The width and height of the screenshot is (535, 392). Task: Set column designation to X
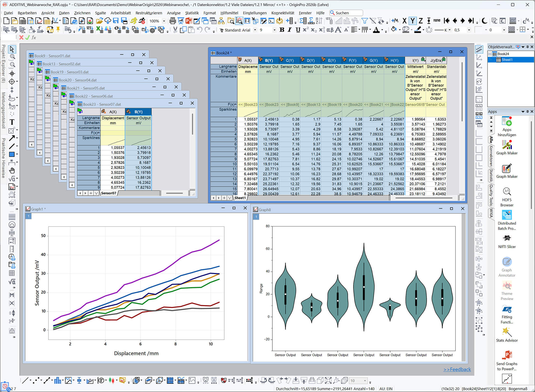coord(404,21)
